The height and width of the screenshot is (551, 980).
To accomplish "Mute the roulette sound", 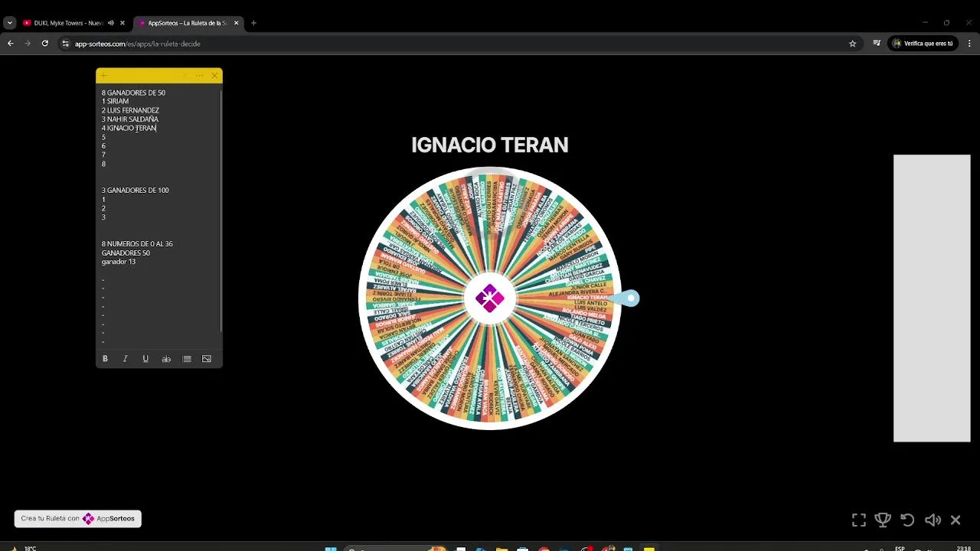I will [x=933, y=520].
